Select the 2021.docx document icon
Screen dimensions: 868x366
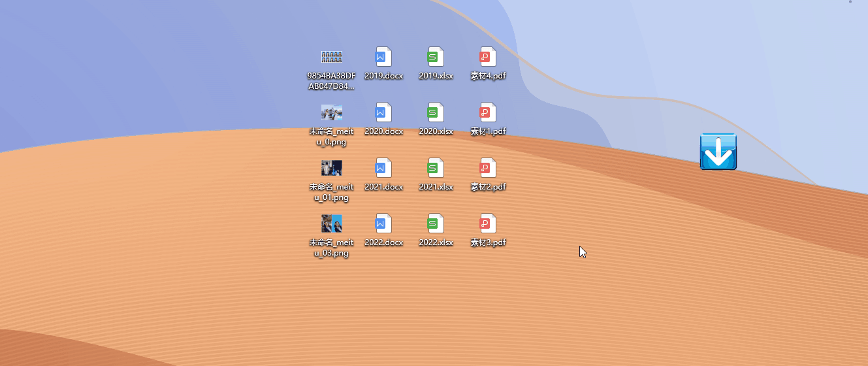click(383, 168)
